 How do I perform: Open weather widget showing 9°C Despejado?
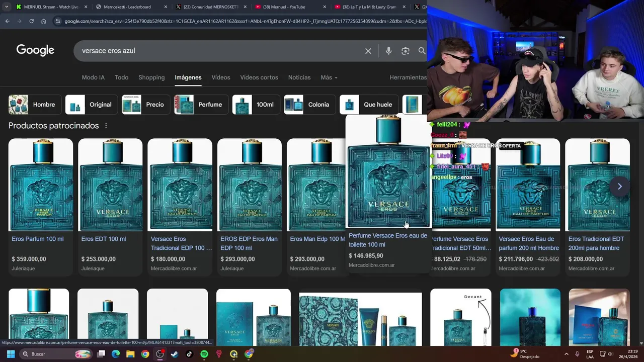(x=526, y=354)
